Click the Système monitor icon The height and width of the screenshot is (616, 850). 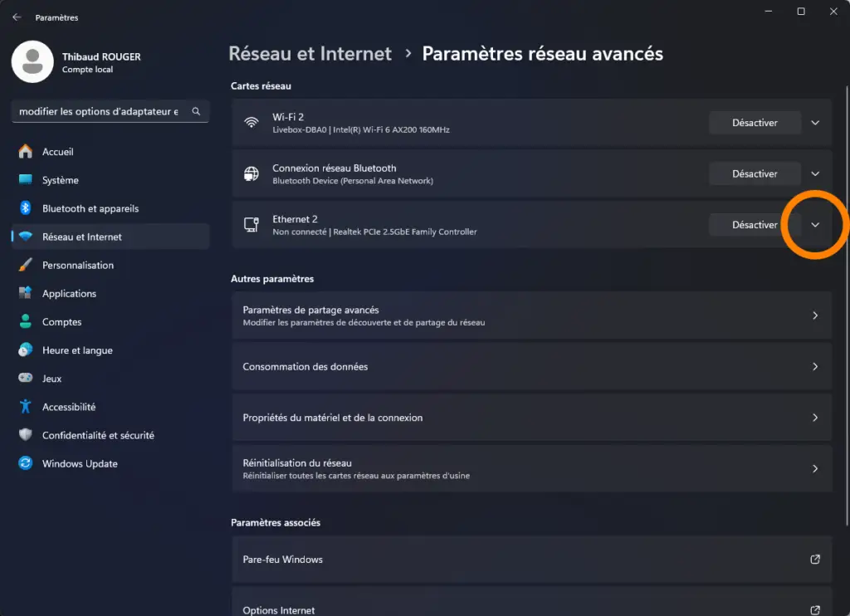[26, 179]
